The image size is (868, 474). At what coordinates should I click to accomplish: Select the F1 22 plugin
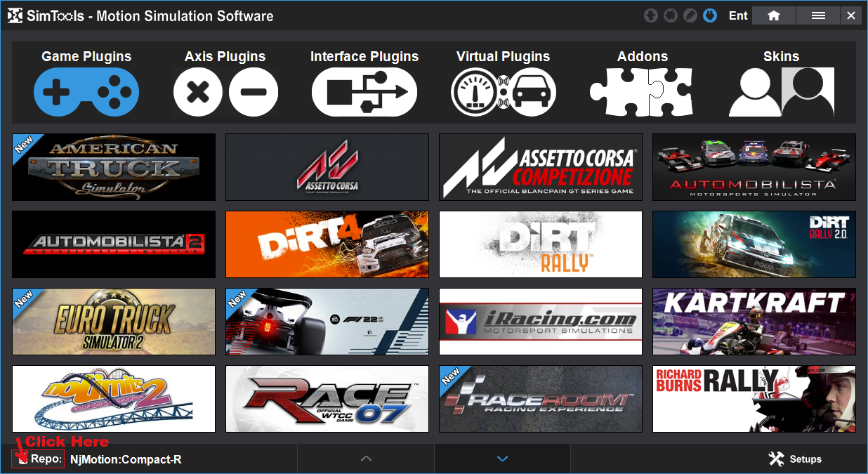coord(327,322)
